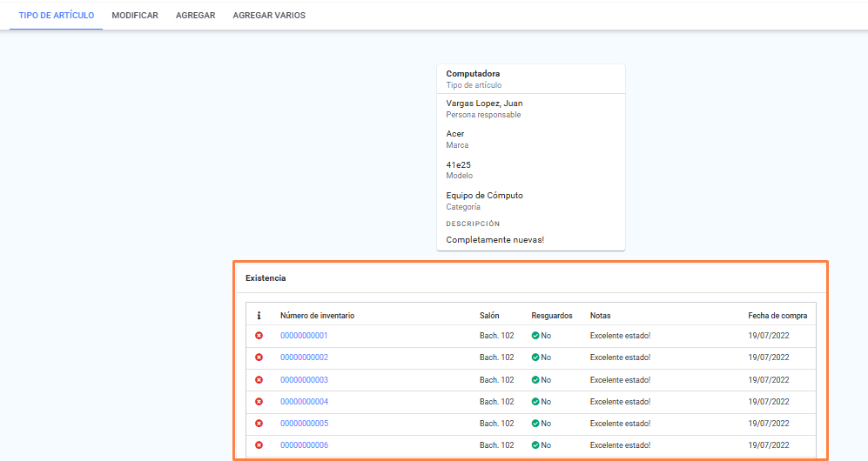Screen dimensions: 868x461
Task: Open inventory link 00000000004
Action: point(304,402)
